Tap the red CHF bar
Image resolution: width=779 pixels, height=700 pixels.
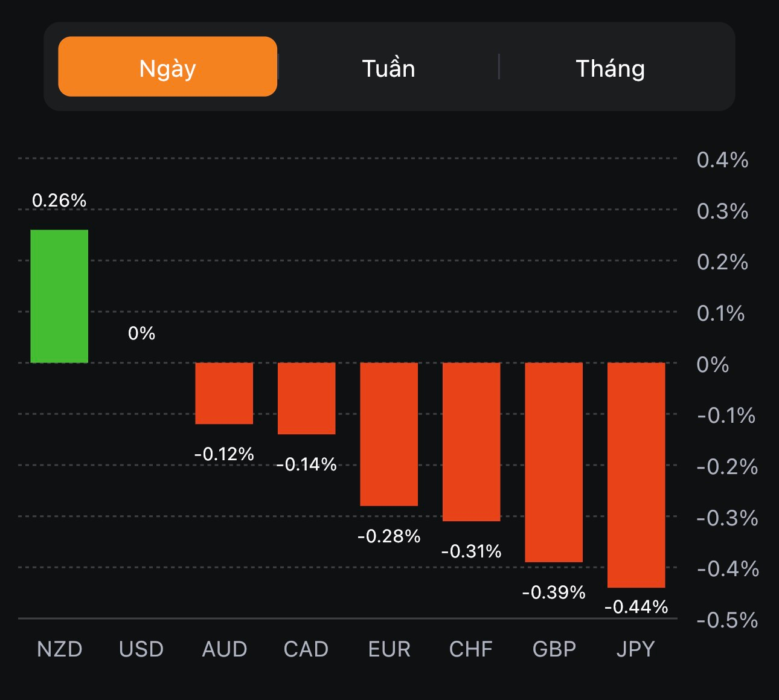click(471, 442)
